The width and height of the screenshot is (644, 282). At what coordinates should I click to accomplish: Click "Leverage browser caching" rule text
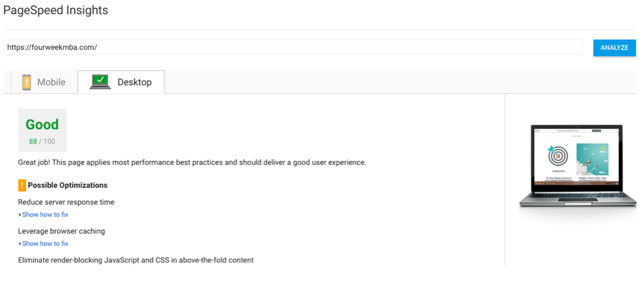pyautogui.click(x=62, y=231)
